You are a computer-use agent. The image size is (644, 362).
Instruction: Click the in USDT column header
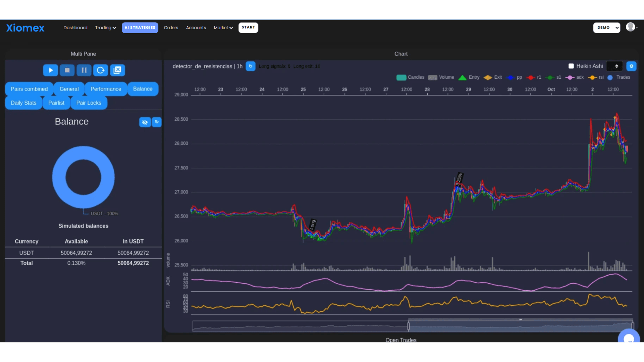point(133,241)
